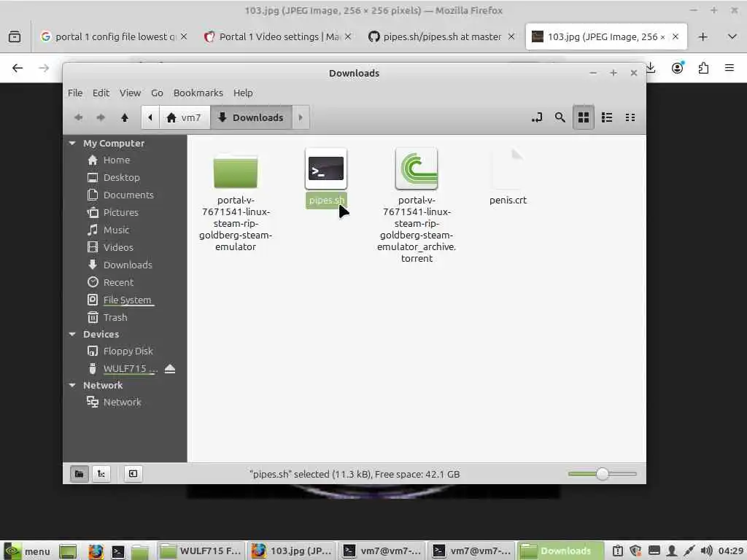The height and width of the screenshot is (560, 747).
Task: Hide the sidebar using status bar button
Action: tap(133, 474)
